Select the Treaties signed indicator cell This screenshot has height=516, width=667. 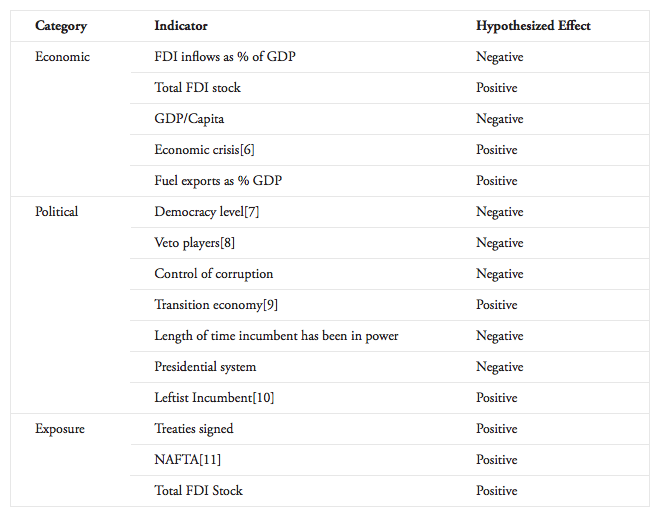tap(194, 429)
